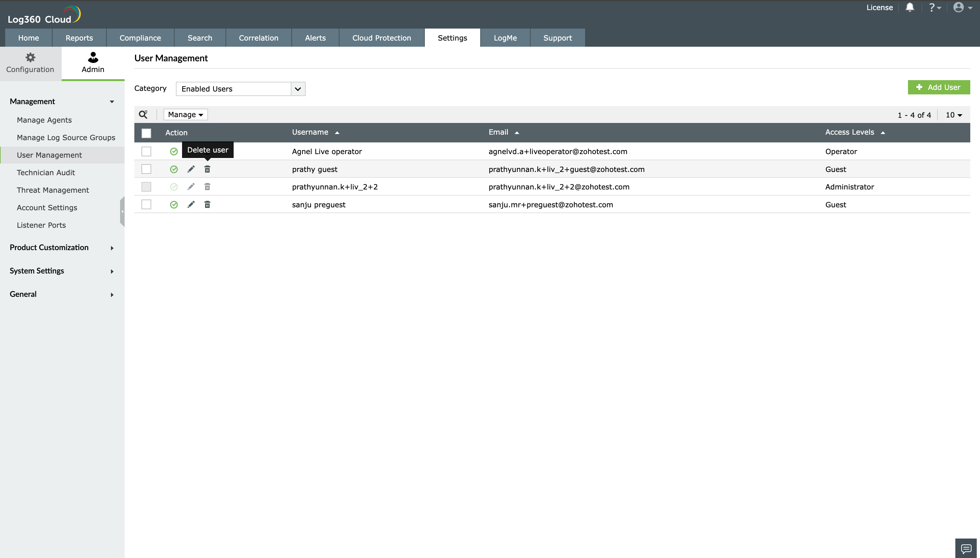
Task: Open the table search icon
Action: [143, 115]
